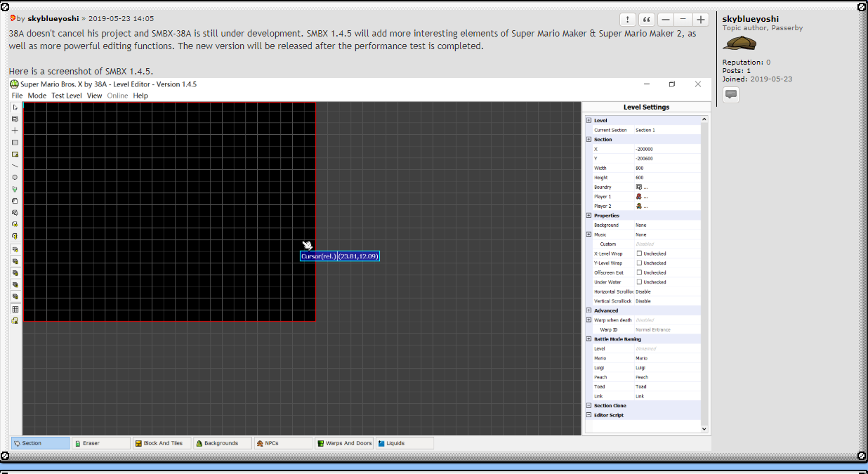Click the Battle Mode Link name field
Image resolution: width=868 pixels, height=474 pixels.
[x=667, y=396]
